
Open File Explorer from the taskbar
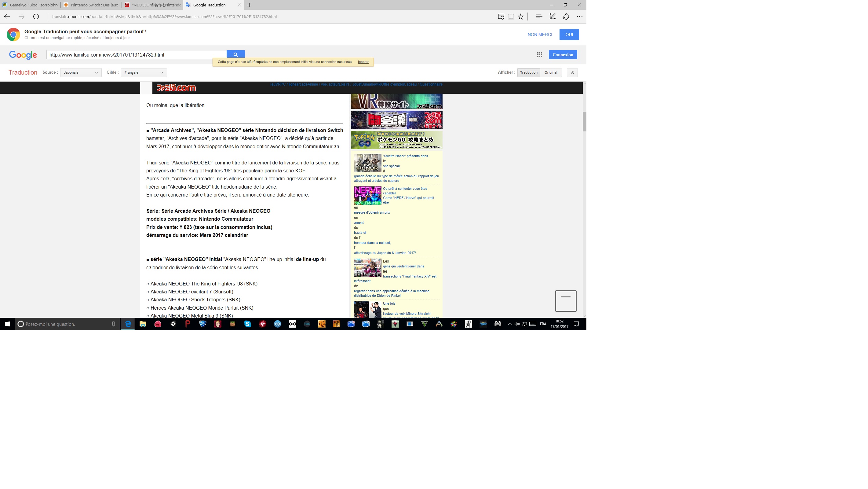point(143,324)
